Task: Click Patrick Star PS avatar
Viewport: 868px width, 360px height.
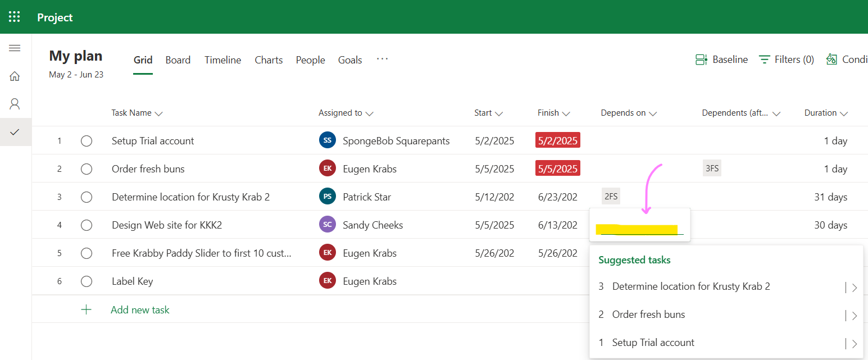Action: click(328, 197)
